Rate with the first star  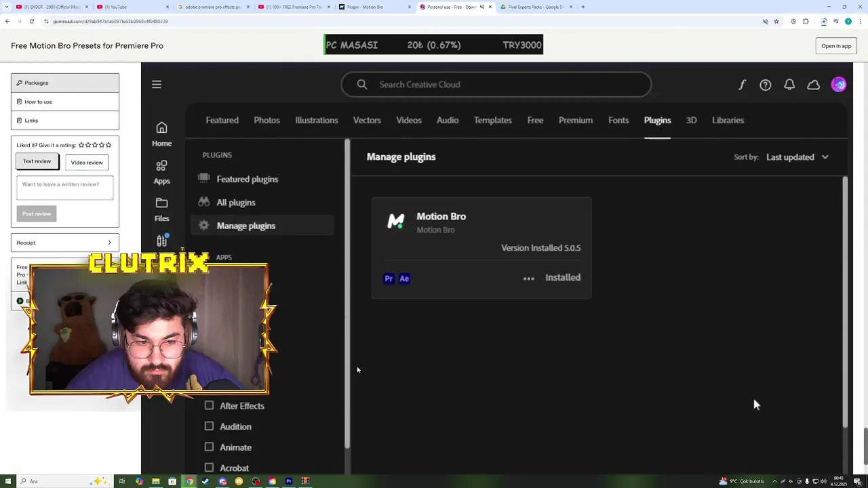[x=81, y=145]
